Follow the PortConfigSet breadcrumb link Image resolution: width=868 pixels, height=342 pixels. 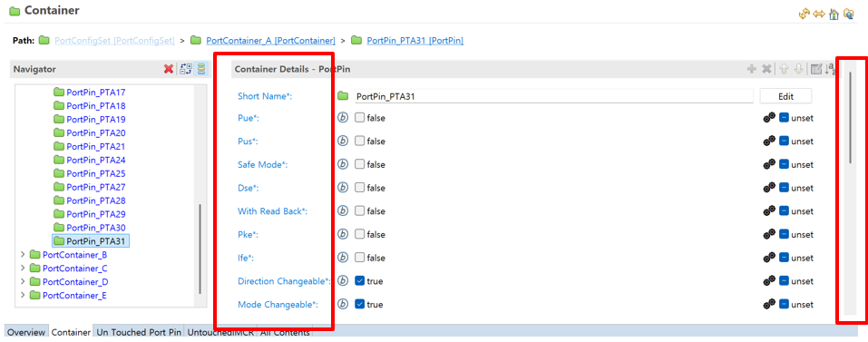[x=114, y=41]
